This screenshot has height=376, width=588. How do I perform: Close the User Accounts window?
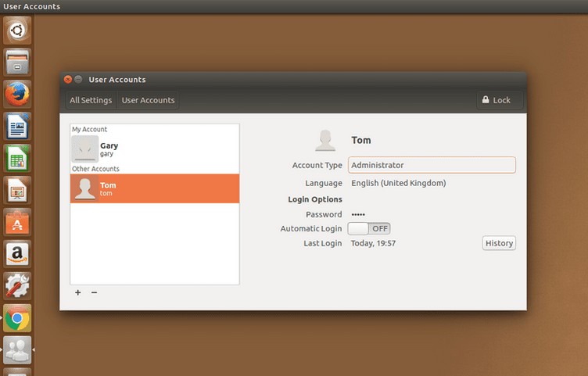pos(68,80)
